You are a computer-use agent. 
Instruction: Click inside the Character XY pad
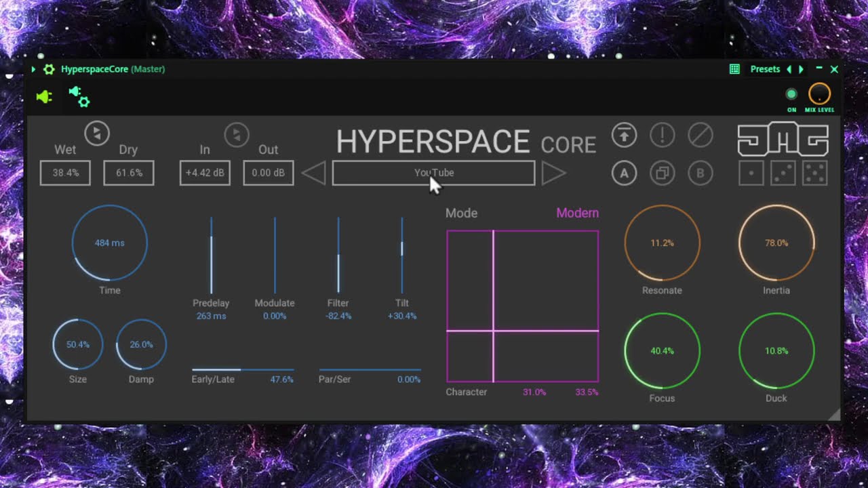click(x=523, y=306)
